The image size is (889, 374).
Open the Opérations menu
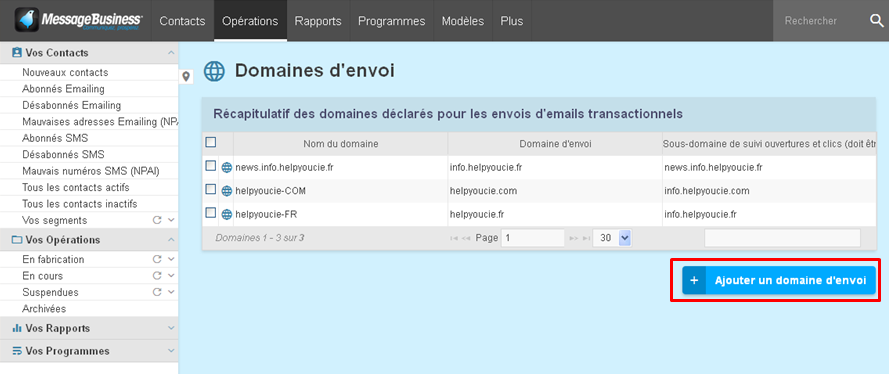click(x=250, y=21)
